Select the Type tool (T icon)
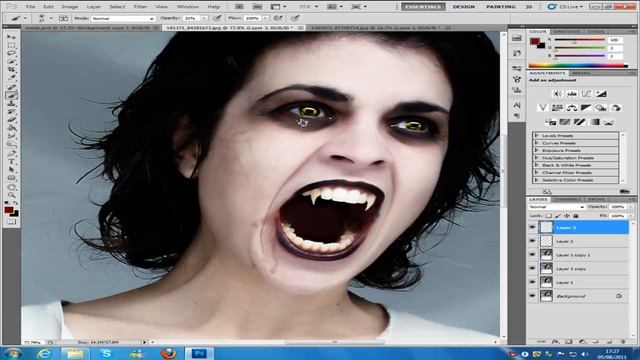 (x=11, y=162)
